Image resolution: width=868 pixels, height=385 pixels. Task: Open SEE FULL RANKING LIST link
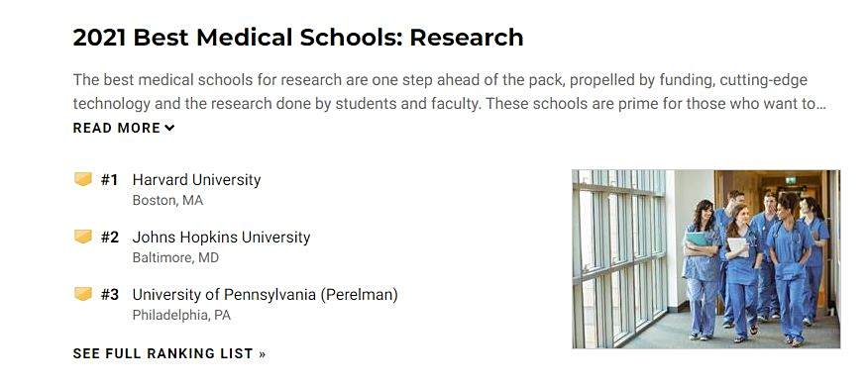pos(169,353)
